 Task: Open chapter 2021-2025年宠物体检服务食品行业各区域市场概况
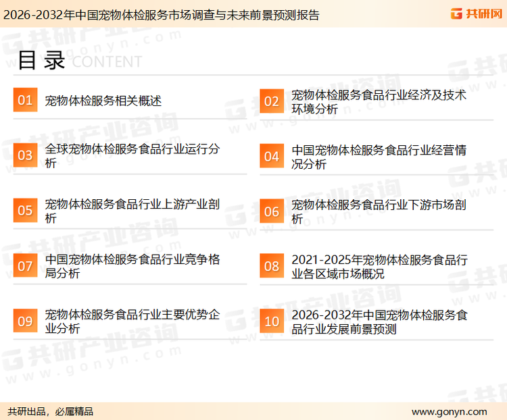pyautogui.click(x=380, y=267)
